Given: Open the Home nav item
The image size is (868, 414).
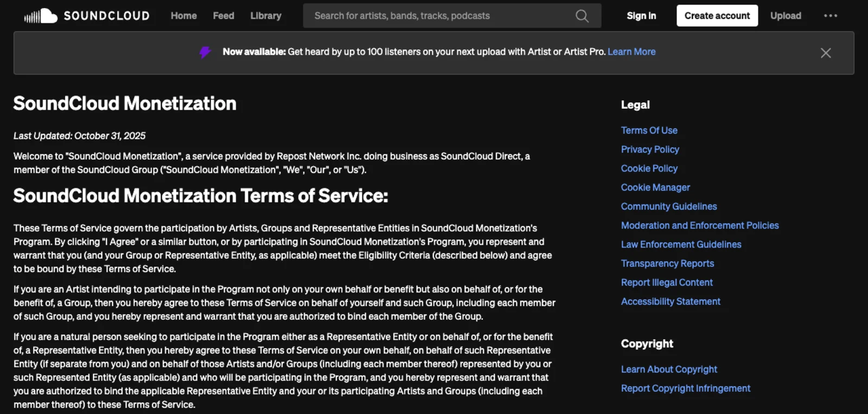Looking at the screenshot, I should pyautogui.click(x=184, y=16).
